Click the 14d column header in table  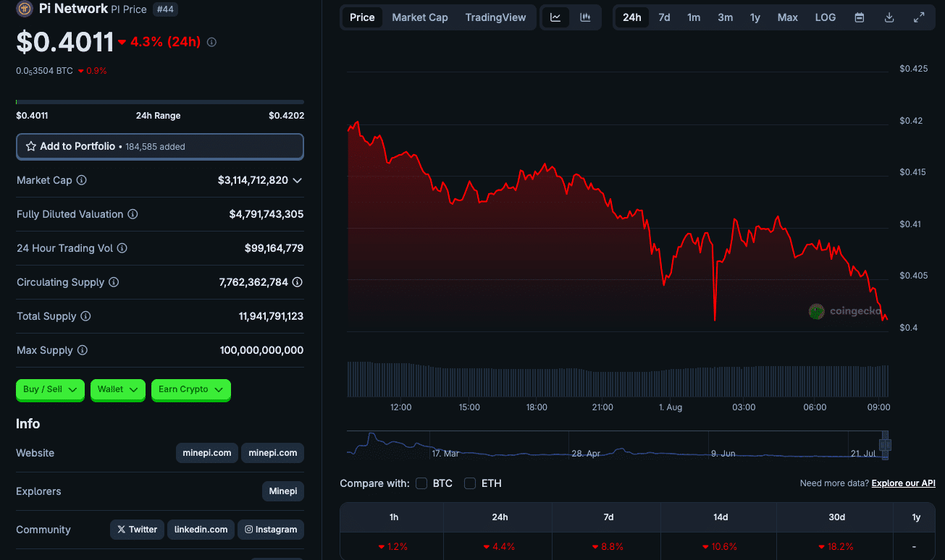click(x=720, y=517)
